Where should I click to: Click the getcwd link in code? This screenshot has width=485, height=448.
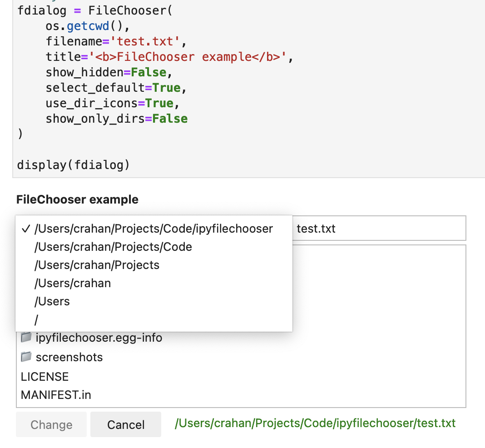coord(89,26)
